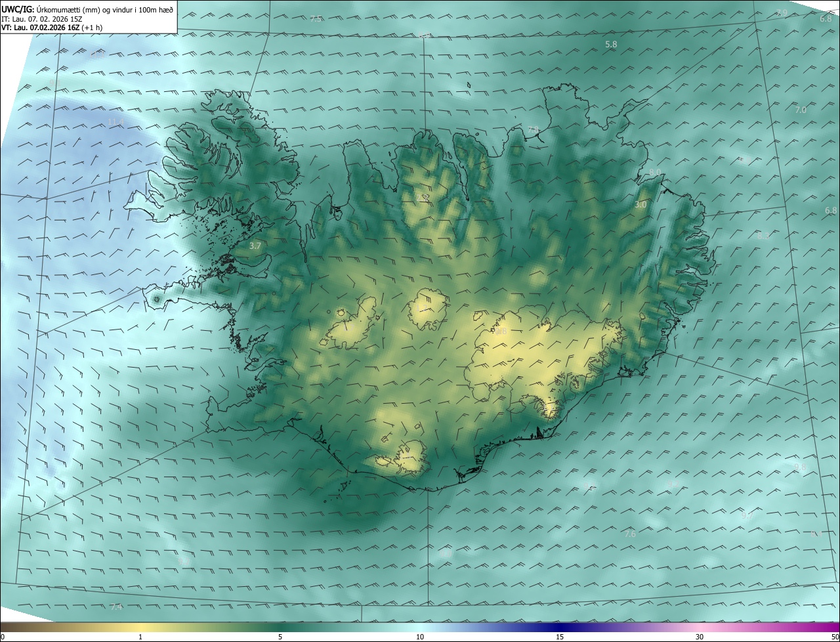Click the 7.4 value label on the map

click(x=116, y=607)
